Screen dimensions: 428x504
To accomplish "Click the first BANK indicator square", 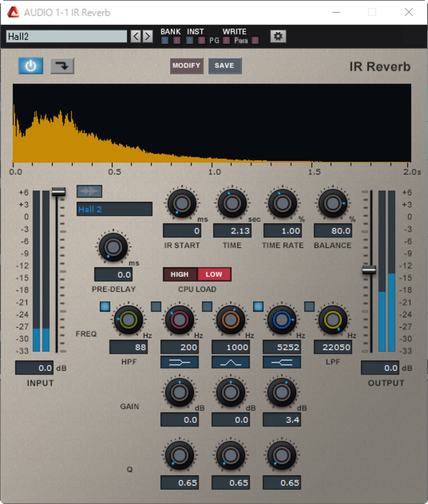I will click(165, 41).
